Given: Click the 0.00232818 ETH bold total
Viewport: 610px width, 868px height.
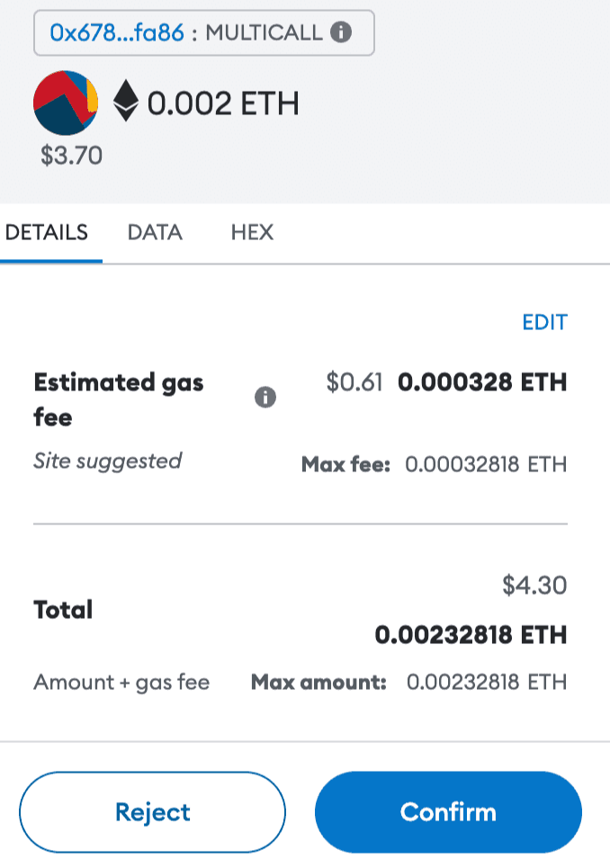Looking at the screenshot, I should [471, 636].
